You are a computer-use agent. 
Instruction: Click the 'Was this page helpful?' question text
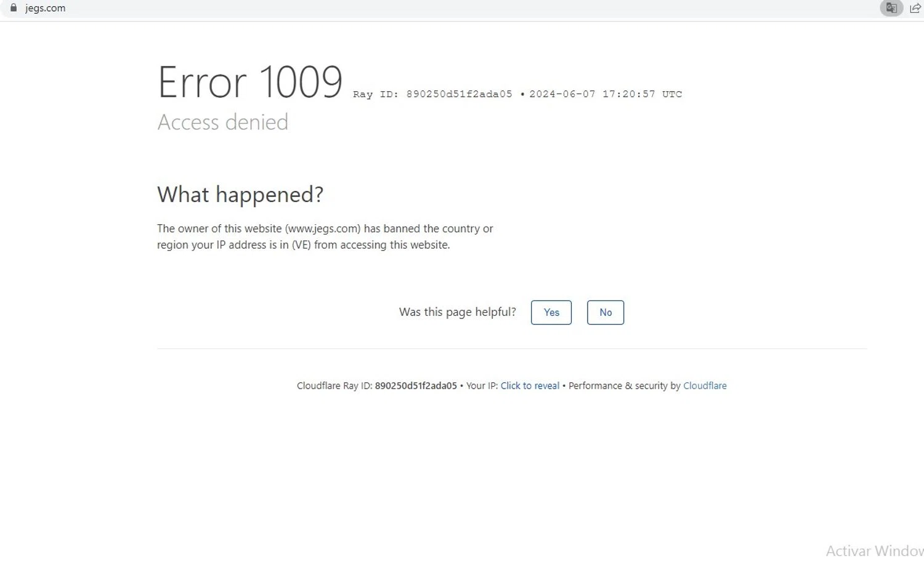458,312
